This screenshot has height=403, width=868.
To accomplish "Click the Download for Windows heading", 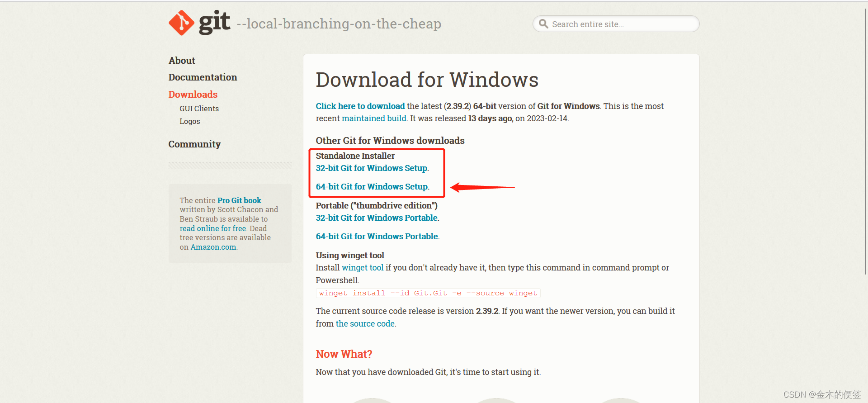I will click(x=427, y=80).
